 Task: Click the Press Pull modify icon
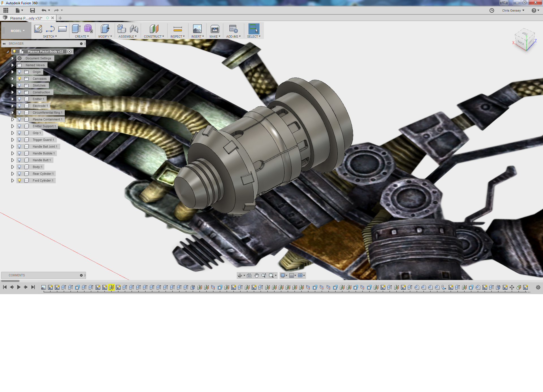105,29
